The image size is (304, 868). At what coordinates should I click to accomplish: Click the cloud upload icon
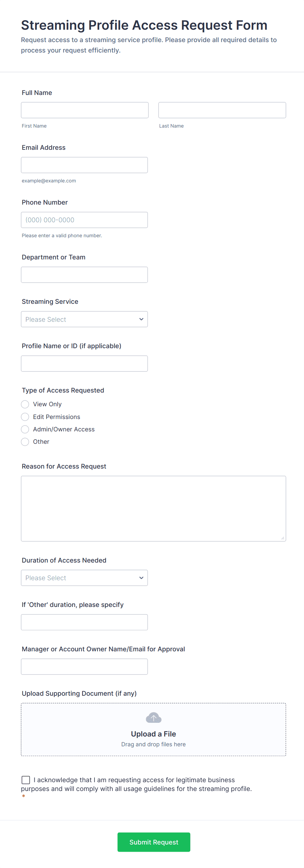coord(153,718)
